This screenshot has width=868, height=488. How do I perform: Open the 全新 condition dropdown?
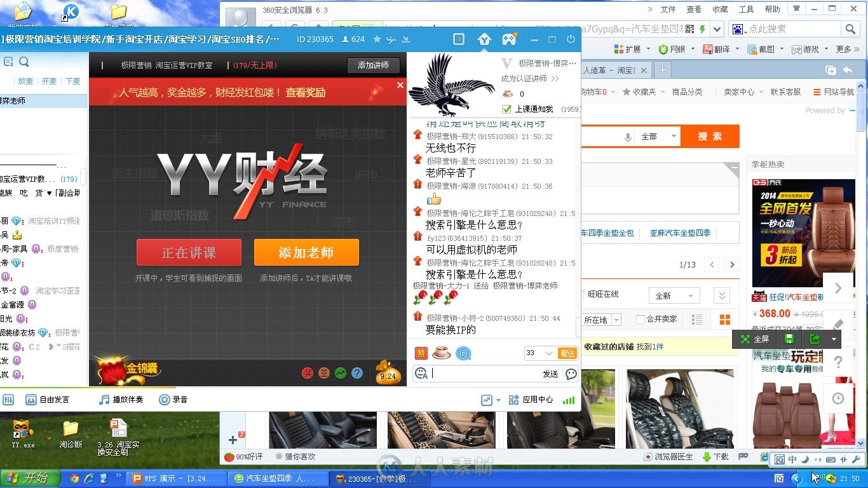(x=674, y=295)
